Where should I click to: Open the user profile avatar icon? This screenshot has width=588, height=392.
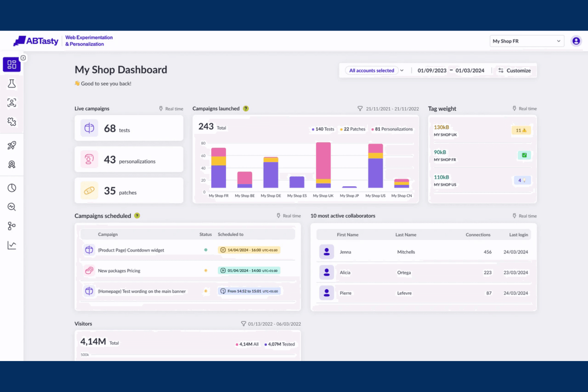pyautogui.click(x=576, y=41)
